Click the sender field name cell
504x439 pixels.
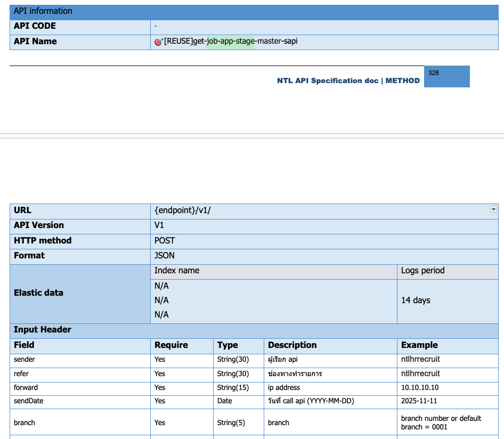pos(25,360)
